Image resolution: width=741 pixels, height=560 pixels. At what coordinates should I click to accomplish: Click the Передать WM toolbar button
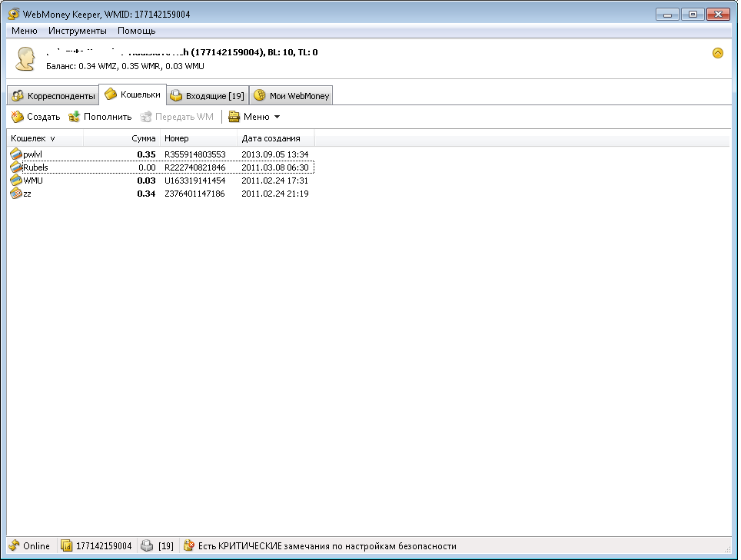(177, 117)
